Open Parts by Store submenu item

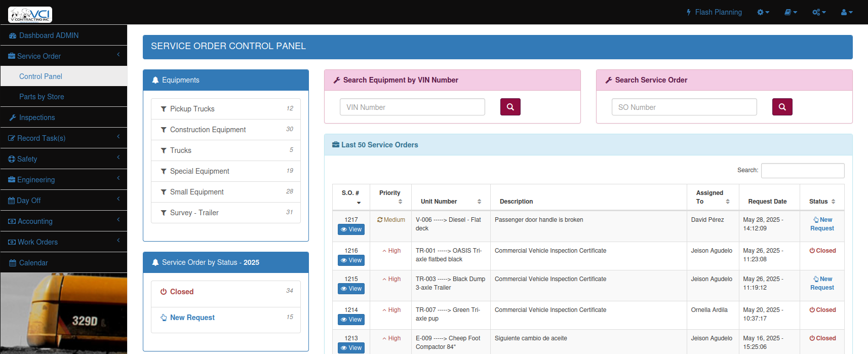pyautogui.click(x=42, y=97)
